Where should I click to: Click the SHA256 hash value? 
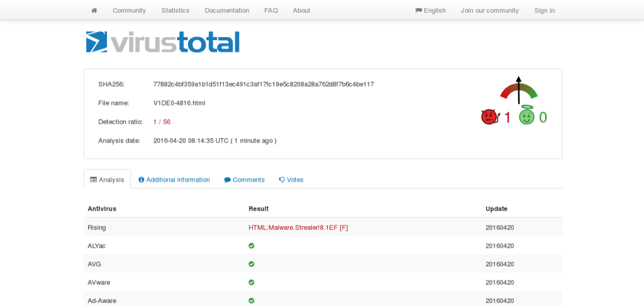(x=264, y=84)
